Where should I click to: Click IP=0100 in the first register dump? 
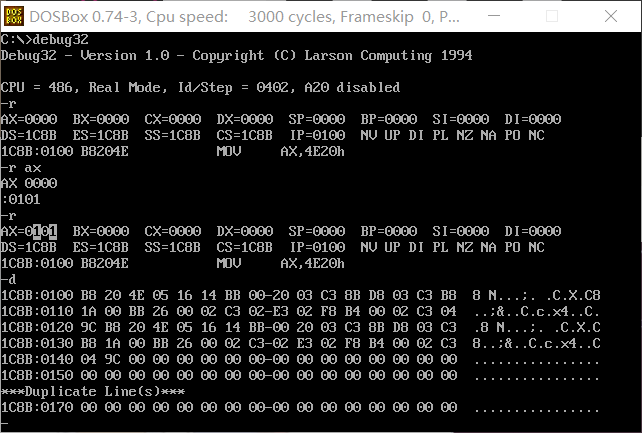point(318,135)
